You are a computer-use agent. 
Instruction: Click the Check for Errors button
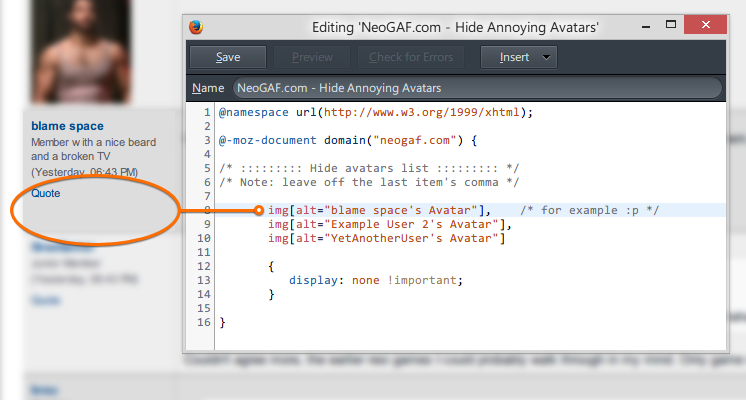click(411, 57)
